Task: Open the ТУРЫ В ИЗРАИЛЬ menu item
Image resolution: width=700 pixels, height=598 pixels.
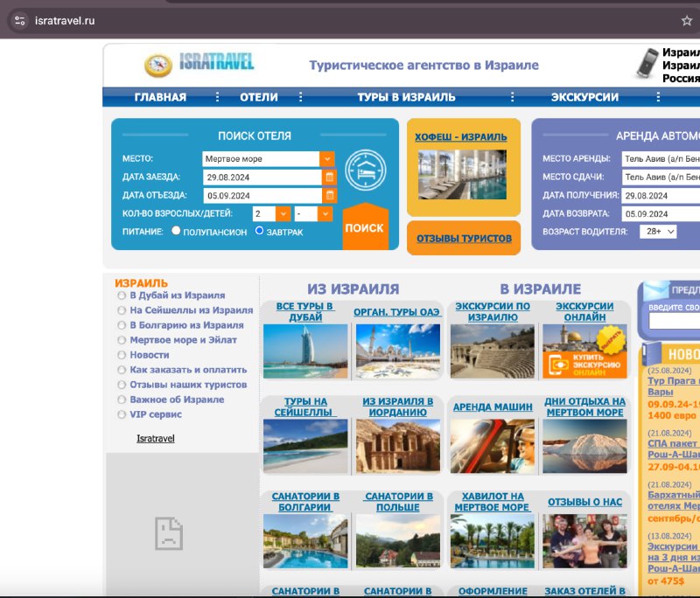Action: [x=406, y=97]
